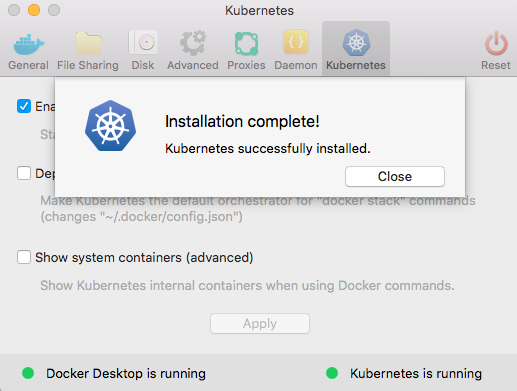This screenshot has width=517, height=391.
Task: Open the File Sharing folder icon
Action: point(88,43)
